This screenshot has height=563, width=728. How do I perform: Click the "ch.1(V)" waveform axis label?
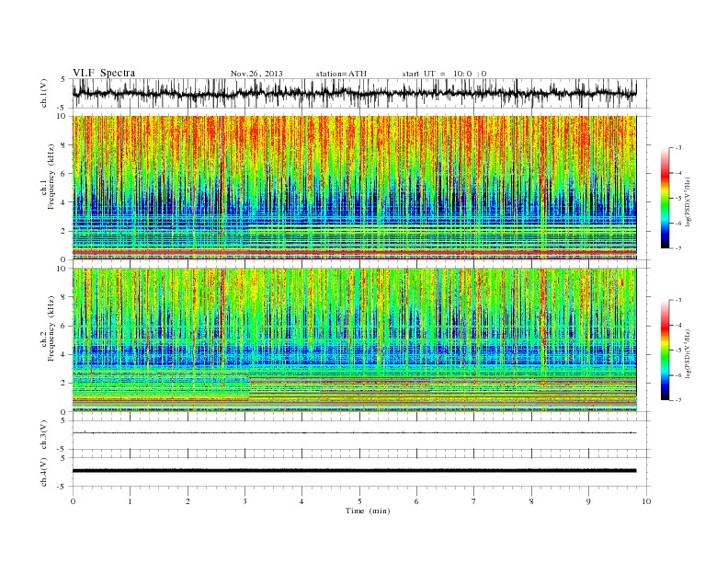coord(44,93)
